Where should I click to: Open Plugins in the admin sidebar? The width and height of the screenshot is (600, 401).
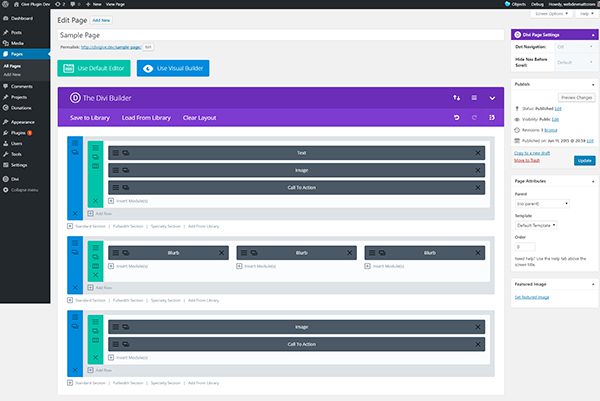[x=20, y=131]
